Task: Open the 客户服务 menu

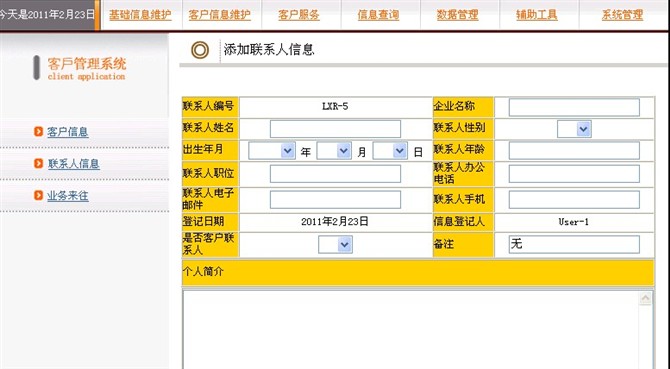Action: pyautogui.click(x=299, y=15)
